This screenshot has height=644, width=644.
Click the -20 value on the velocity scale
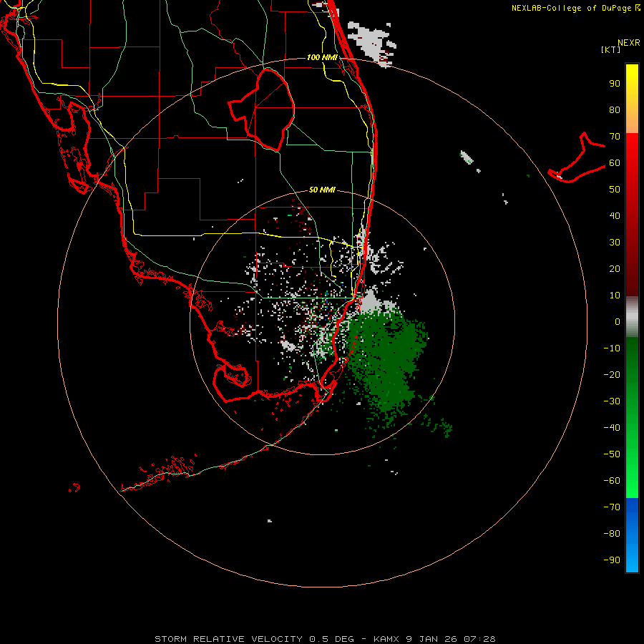pos(612,374)
